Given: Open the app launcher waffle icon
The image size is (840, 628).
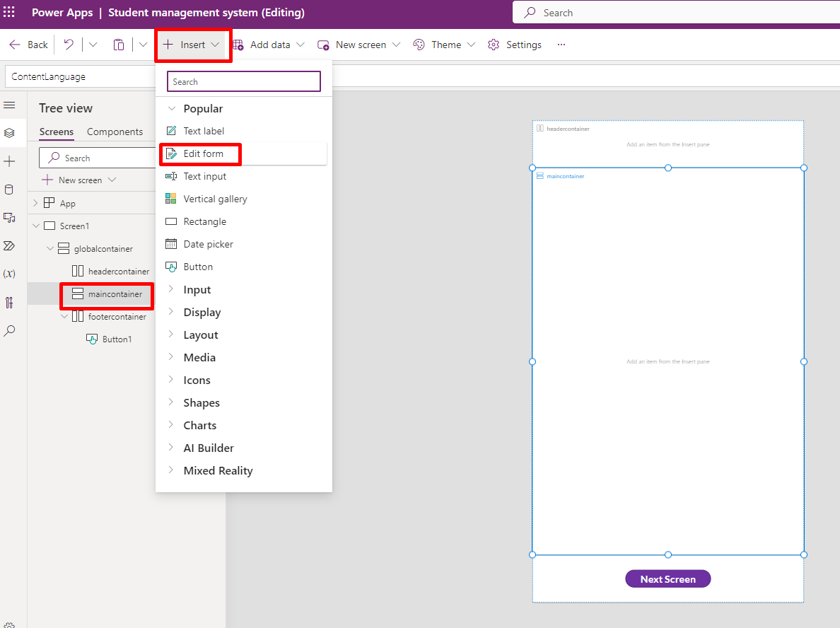Looking at the screenshot, I should pos(9,12).
